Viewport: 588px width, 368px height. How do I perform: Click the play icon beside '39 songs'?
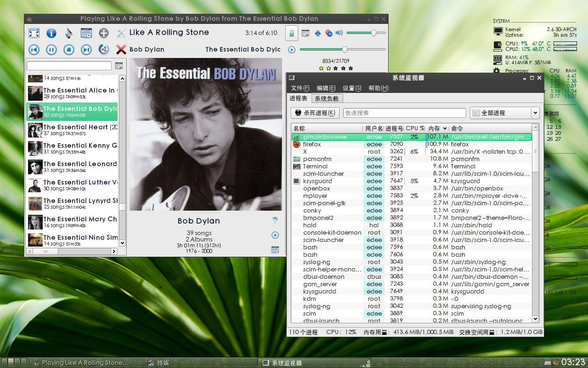275,235
